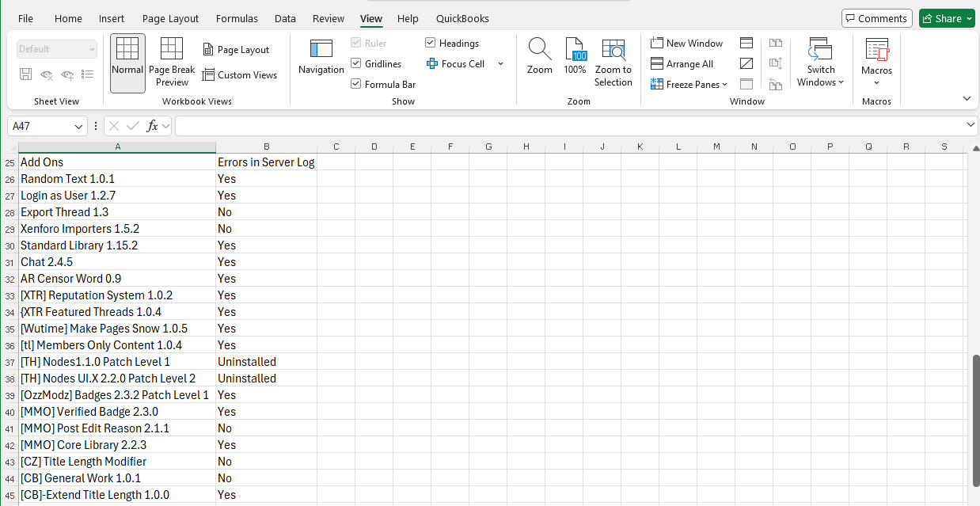The height and width of the screenshot is (506, 980).
Task: Open Page Break Preview view
Action: click(x=172, y=63)
